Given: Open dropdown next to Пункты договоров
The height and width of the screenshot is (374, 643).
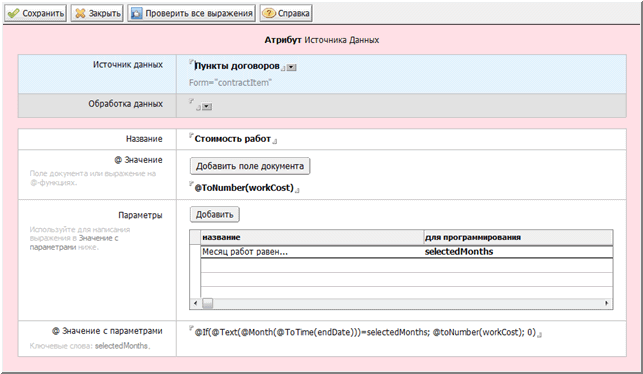Looking at the screenshot, I should 292,67.
